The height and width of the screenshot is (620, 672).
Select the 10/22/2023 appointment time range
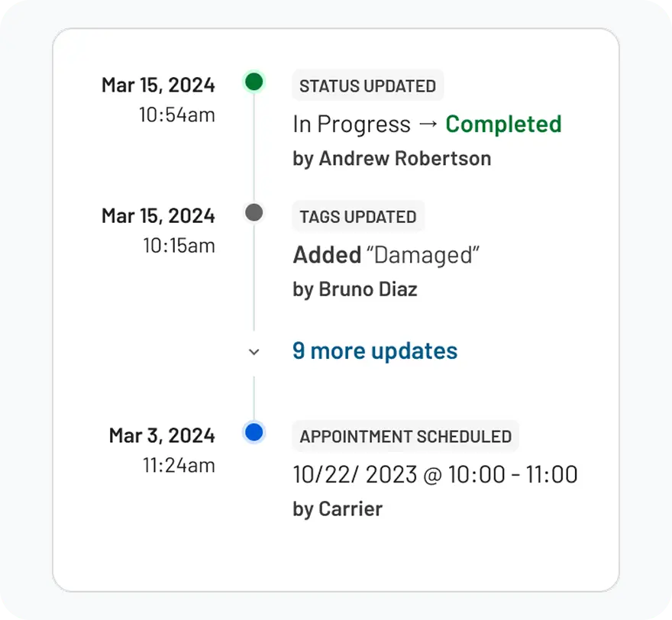tap(435, 473)
